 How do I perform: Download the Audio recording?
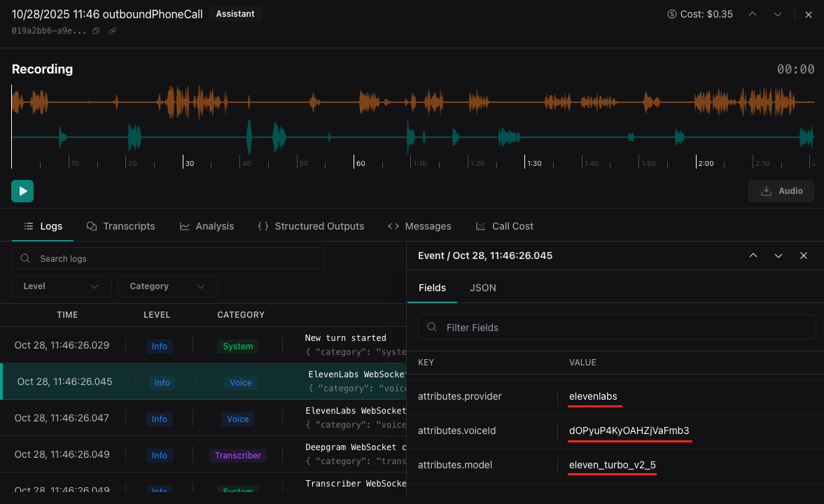coord(781,191)
